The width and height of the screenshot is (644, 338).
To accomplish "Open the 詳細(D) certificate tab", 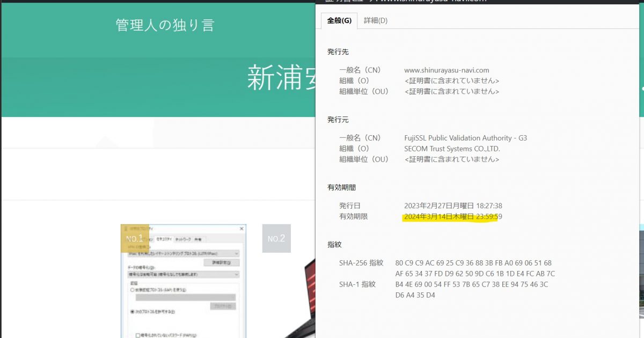I will click(x=376, y=20).
